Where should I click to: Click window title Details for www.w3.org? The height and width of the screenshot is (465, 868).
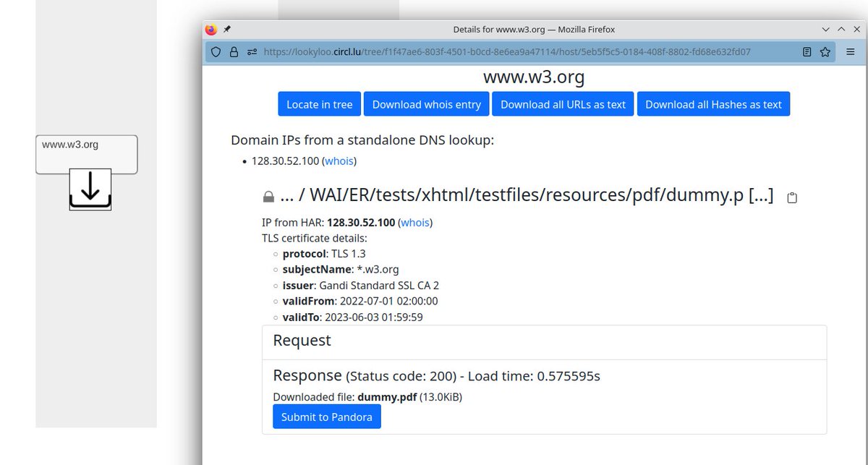pyautogui.click(x=534, y=30)
